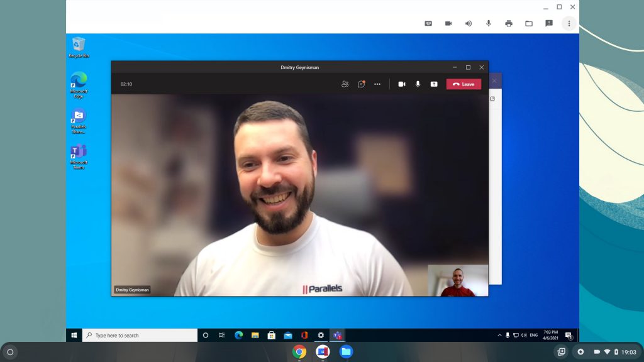Click the self-view video thumbnail
The image size is (644, 362).
(458, 280)
